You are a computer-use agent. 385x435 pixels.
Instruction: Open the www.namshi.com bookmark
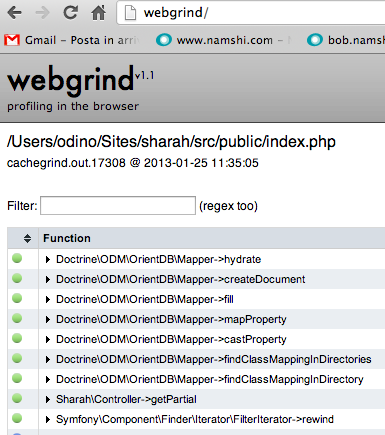225,40
